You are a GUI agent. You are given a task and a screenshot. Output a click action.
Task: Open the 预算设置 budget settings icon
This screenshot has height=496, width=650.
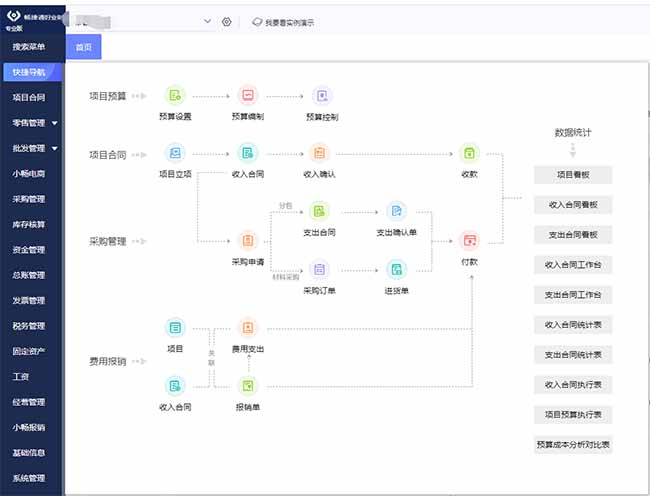(x=175, y=96)
